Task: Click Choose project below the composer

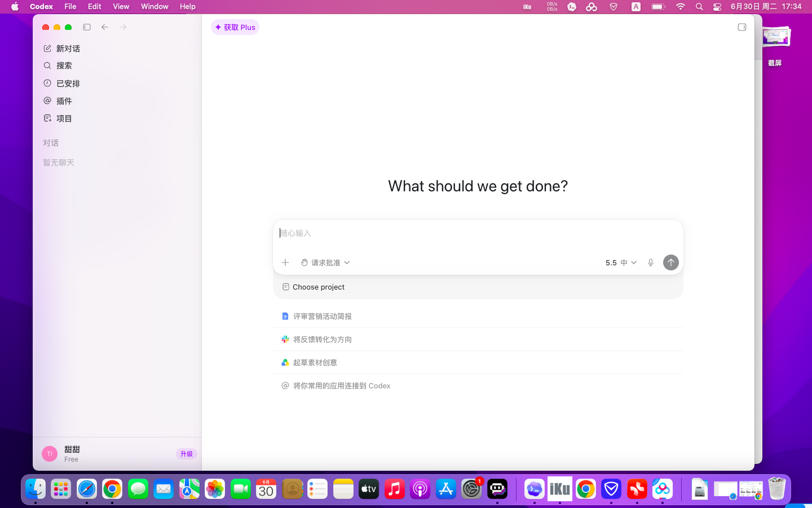Action: 314,287
